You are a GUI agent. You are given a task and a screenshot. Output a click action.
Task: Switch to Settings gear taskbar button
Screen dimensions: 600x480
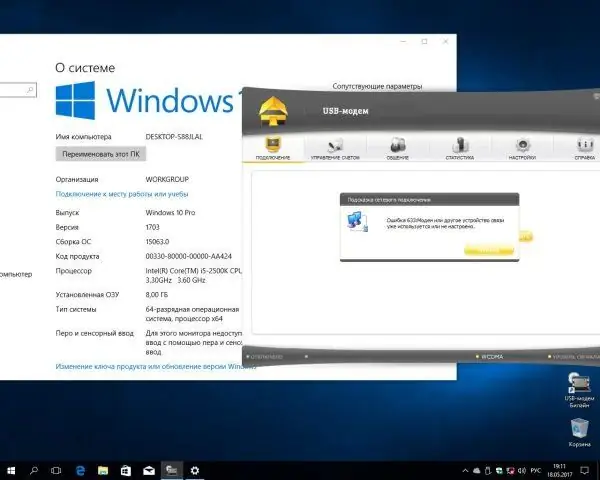[195, 470]
